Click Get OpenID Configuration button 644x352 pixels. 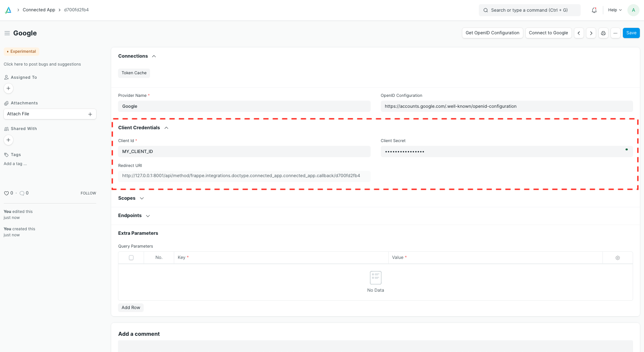tap(492, 33)
